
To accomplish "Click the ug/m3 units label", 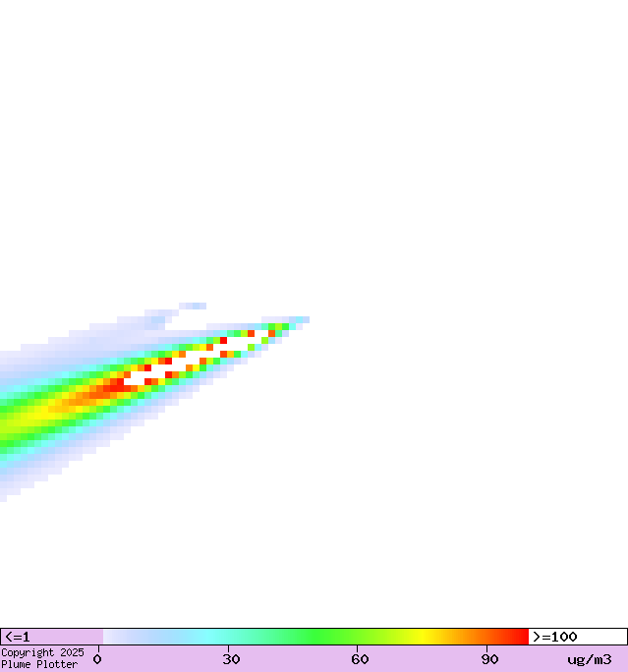I will (589, 659).
